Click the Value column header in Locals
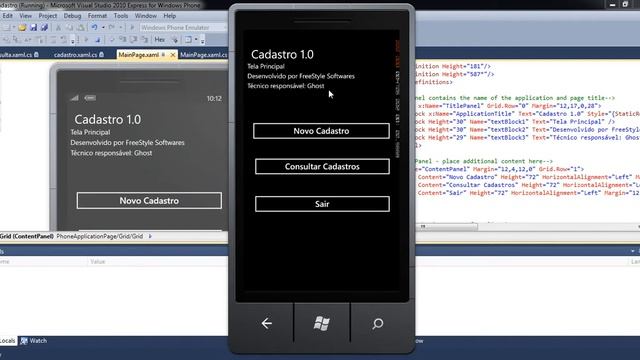640x360 pixels. coord(98,262)
